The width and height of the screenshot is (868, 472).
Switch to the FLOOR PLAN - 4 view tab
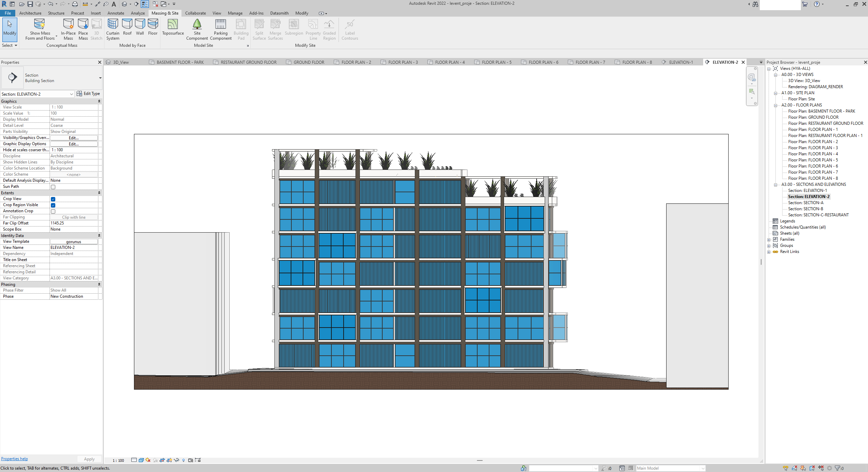click(x=450, y=62)
